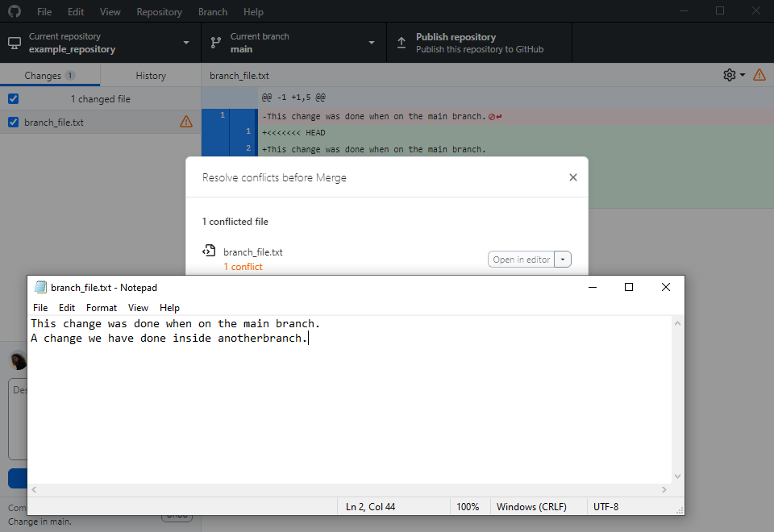Open the Repository menu
The height and width of the screenshot is (532, 774).
coord(159,12)
